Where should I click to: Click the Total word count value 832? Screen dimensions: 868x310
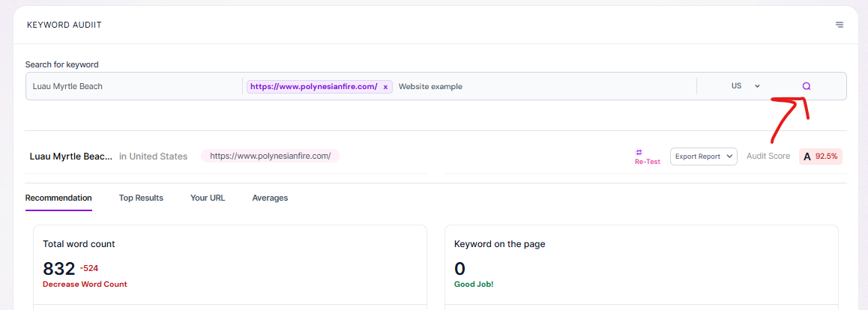coord(58,269)
